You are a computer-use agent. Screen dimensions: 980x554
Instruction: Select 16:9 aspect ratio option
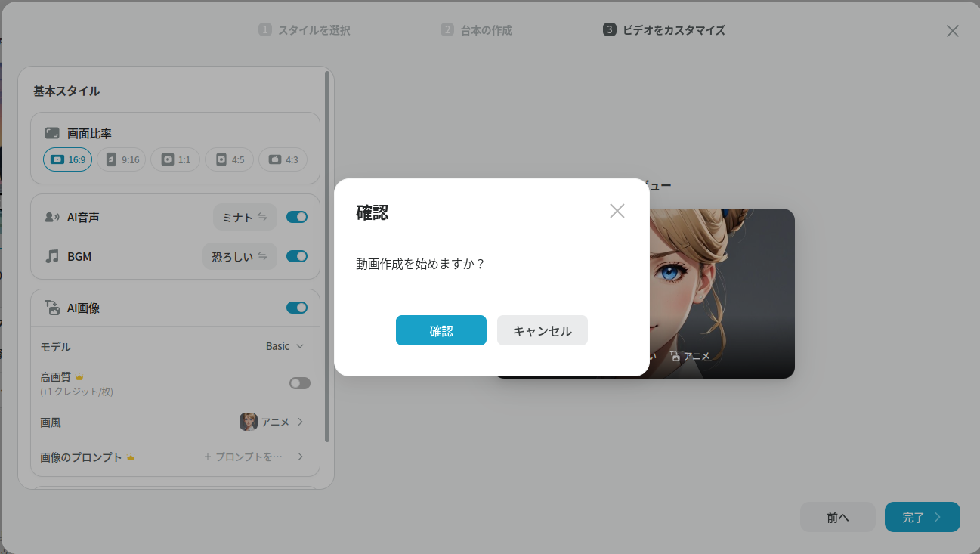click(68, 159)
